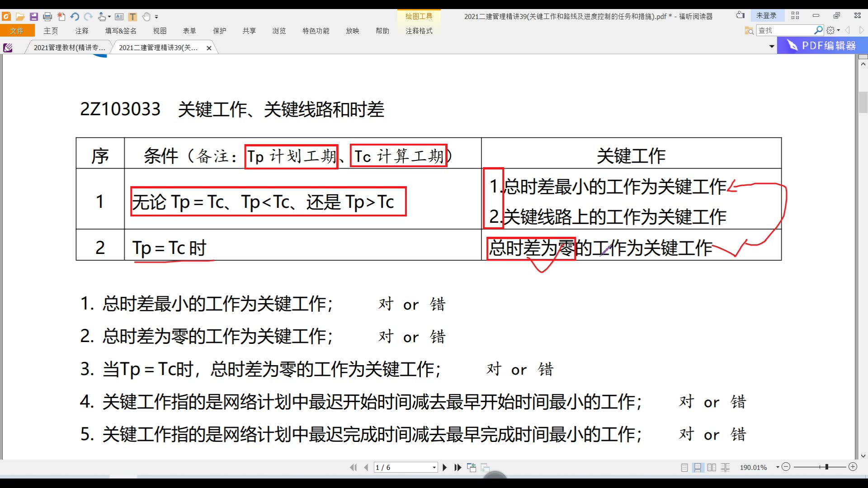Print the document using the printer icon
This screenshot has height=488, width=868.
pos(47,17)
